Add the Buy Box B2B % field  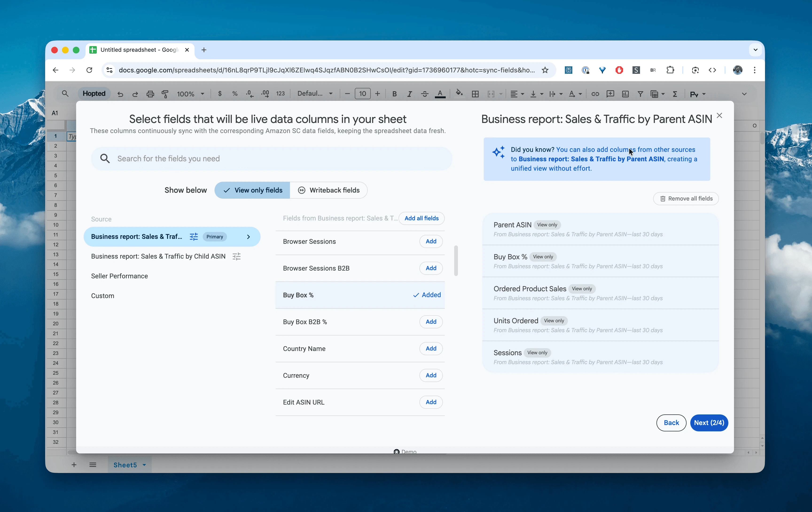click(x=431, y=322)
